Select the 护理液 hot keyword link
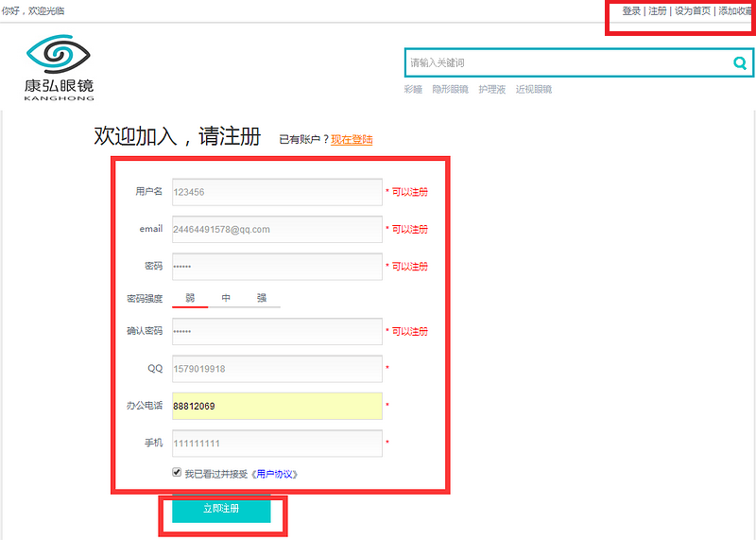The width and height of the screenshot is (756, 540). (491, 90)
